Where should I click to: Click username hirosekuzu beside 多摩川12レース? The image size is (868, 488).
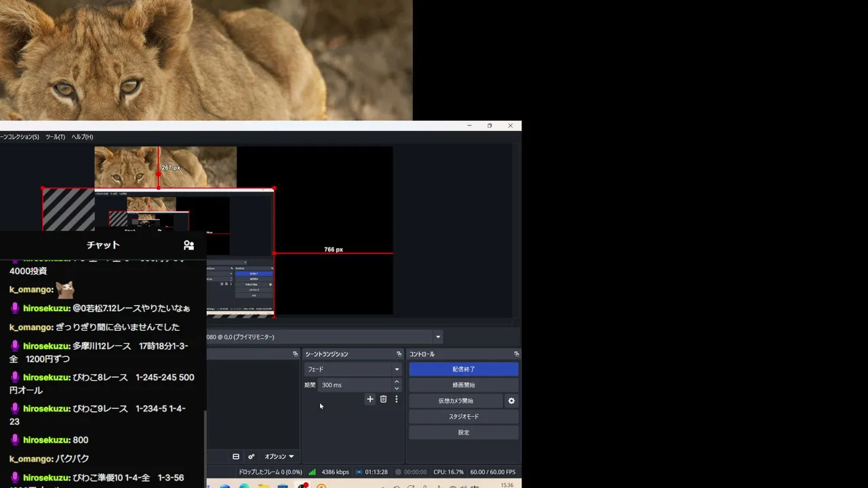(x=47, y=346)
